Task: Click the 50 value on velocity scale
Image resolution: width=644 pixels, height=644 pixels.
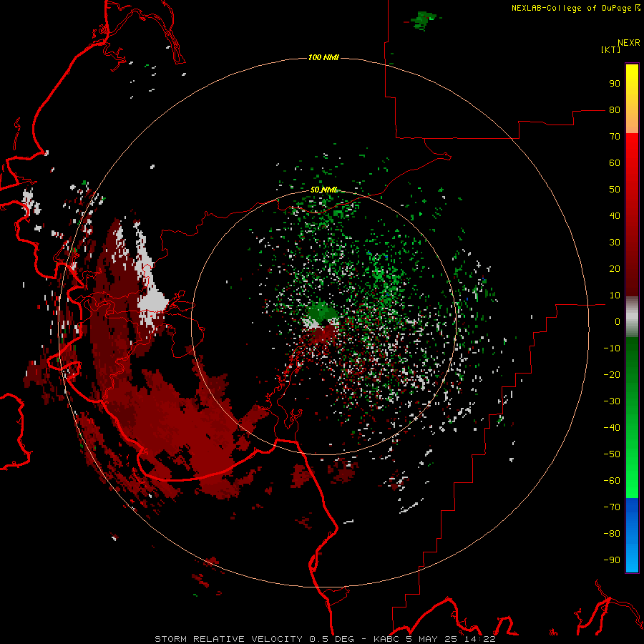Action: pos(615,190)
